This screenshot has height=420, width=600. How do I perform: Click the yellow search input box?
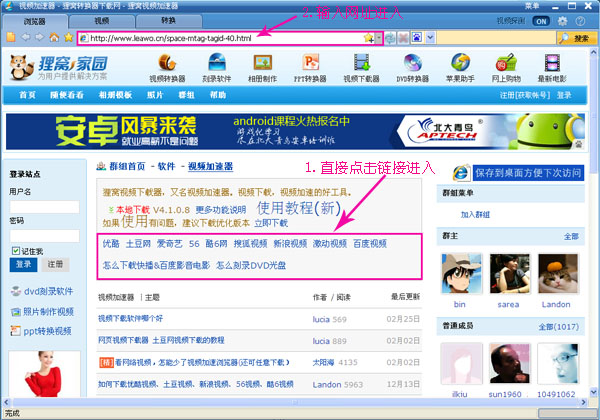tap(496, 38)
